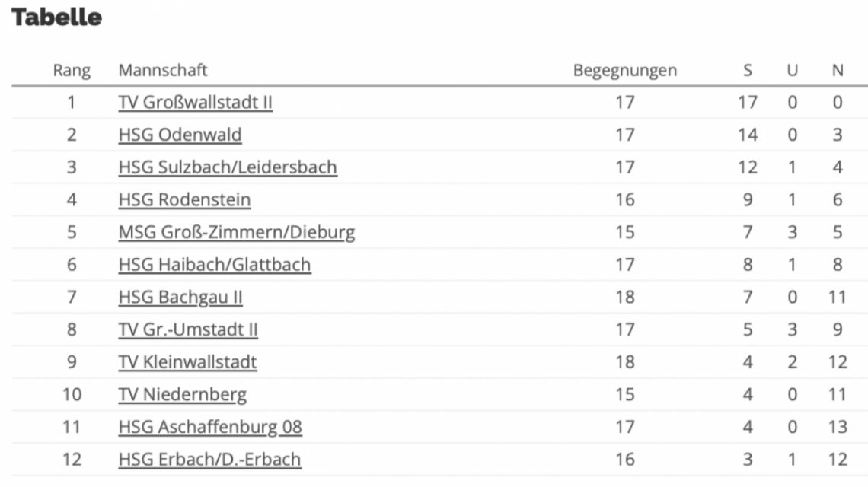Click the HSG Haibach/Glattbach link

point(215,265)
